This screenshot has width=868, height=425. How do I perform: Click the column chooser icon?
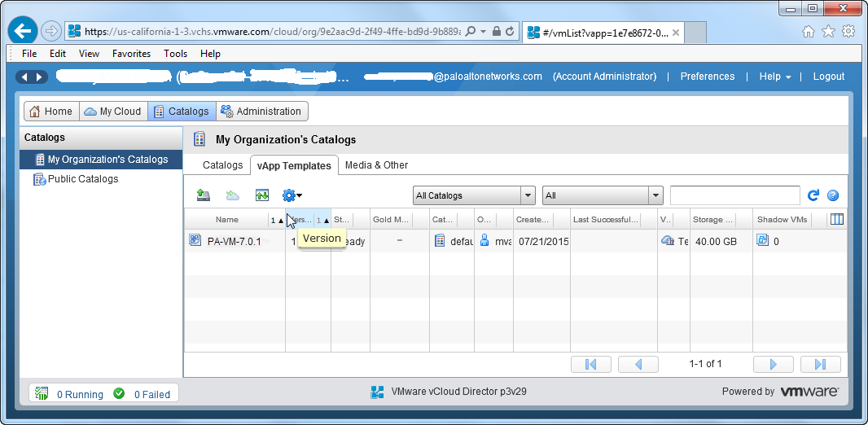point(836,219)
